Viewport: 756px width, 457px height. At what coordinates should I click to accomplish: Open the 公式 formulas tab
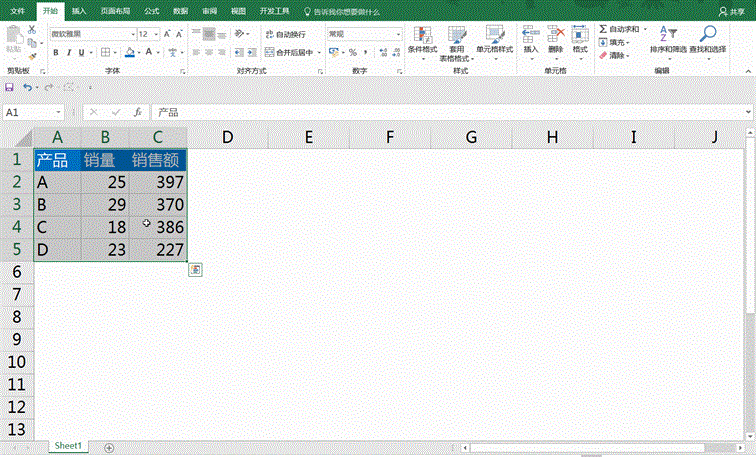pyautogui.click(x=151, y=11)
